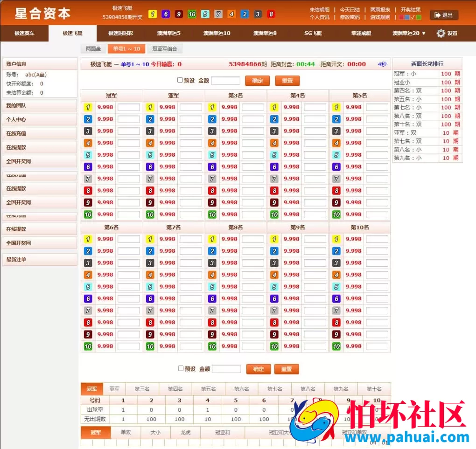Click the yellow ball 1 in the results bar
Screen dimensions: 476x449
point(152,14)
